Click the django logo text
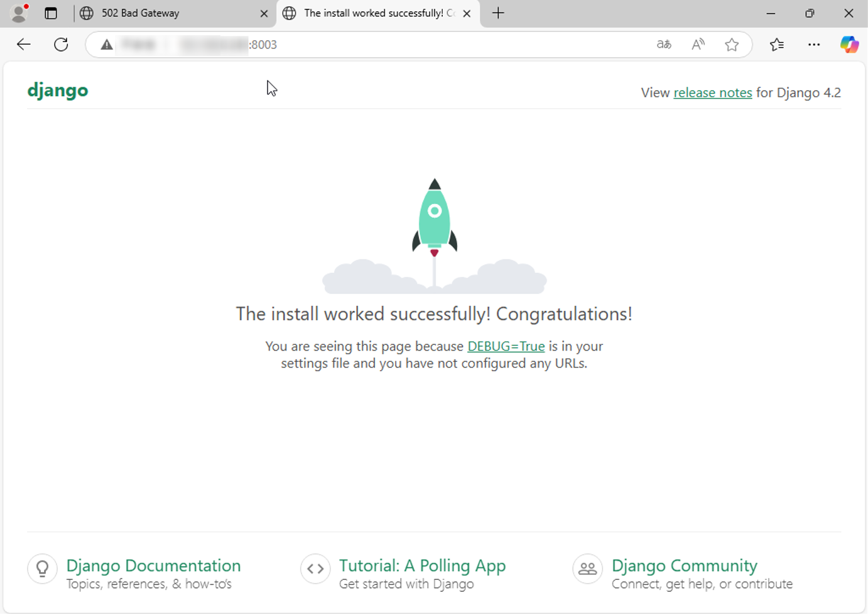This screenshot has height=615, width=868. [x=58, y=91]
